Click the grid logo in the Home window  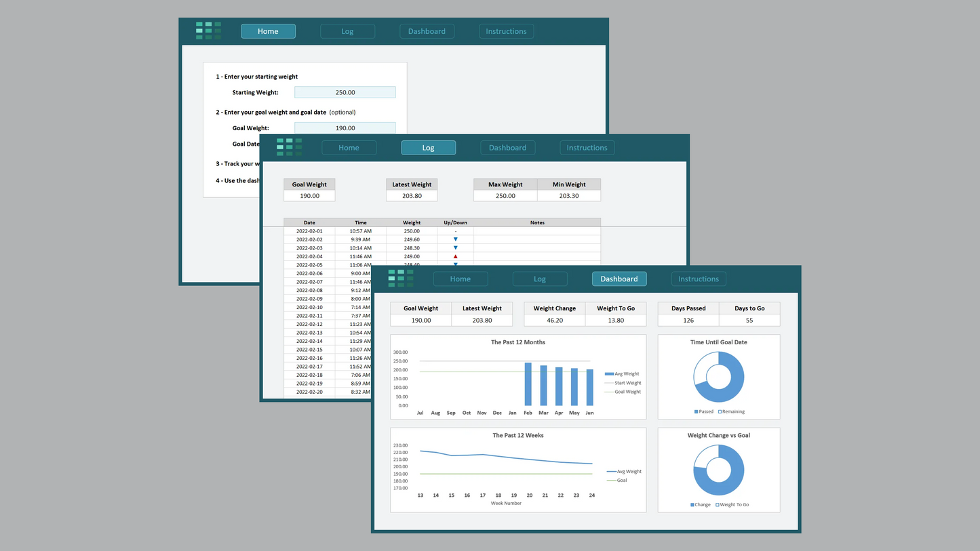click(x=208, y=31)
